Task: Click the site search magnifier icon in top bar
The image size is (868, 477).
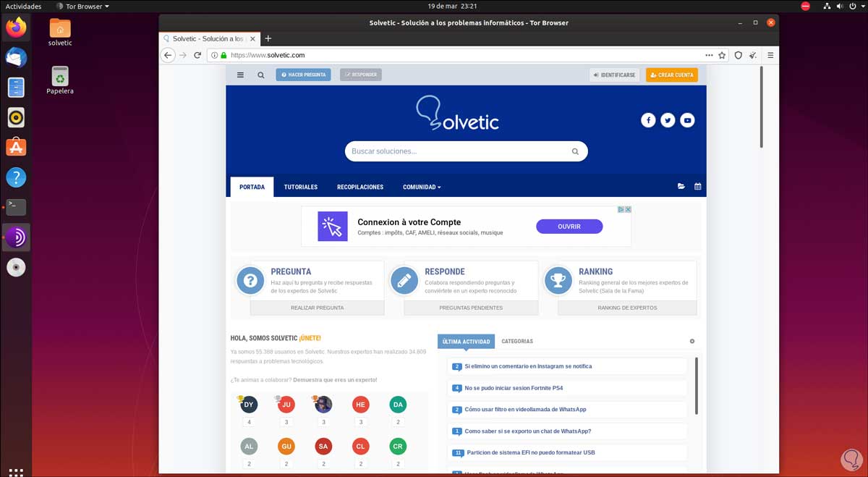Action: (261, 75)
